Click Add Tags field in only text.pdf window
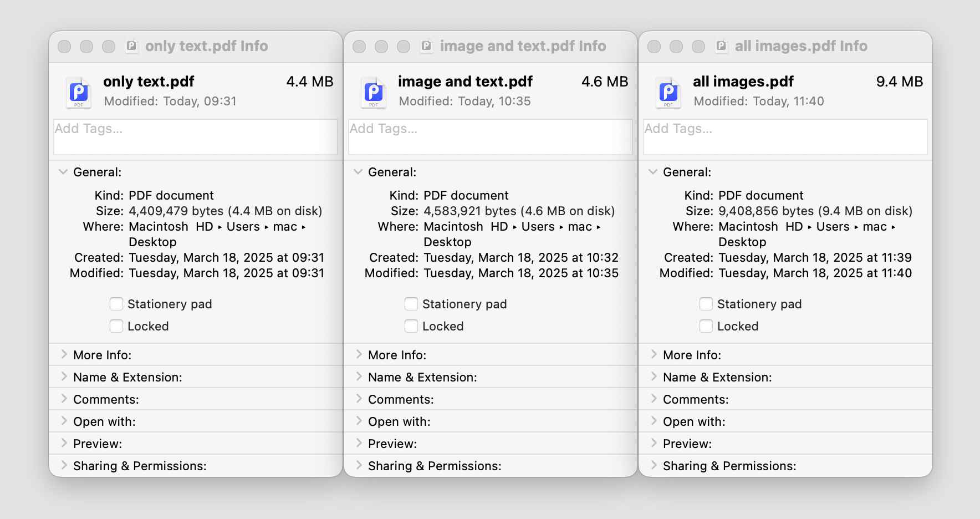Image resolution: width=980 pixels, height=519 pixels. 195,136
